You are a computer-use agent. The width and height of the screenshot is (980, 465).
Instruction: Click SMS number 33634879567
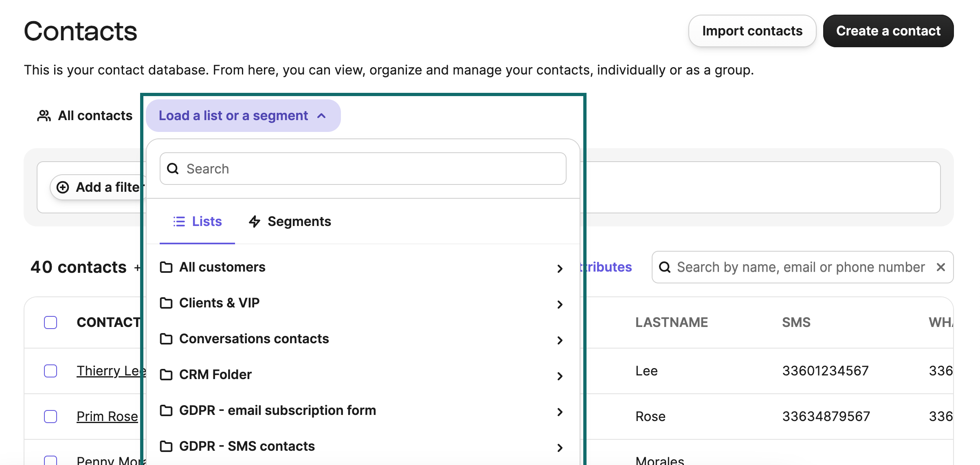tap(826, 417)
